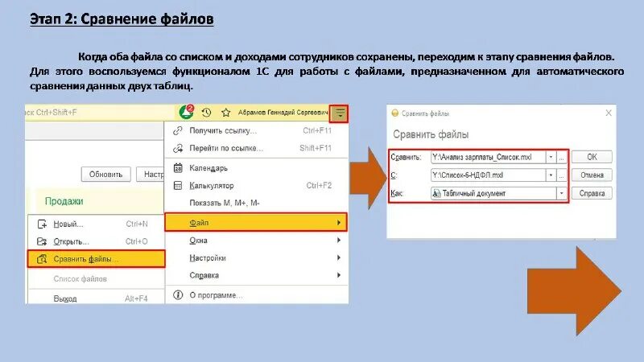This screenshot has height=362, width=644.
Task: Open the favorites star icon
Action: tap(225, 113)
